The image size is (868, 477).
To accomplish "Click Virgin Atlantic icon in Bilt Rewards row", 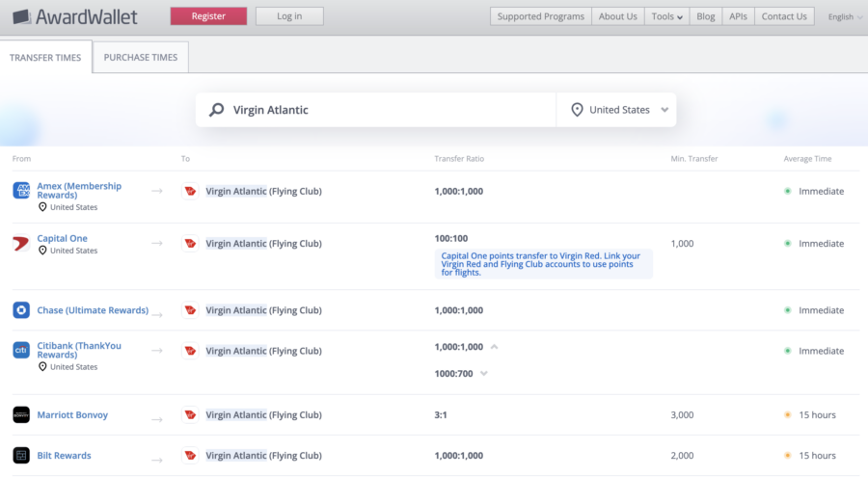I will pyautogui.click(x=190, y=456).
